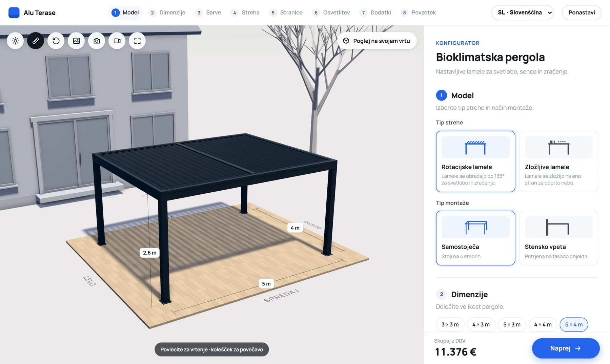The image size is (610, 364).
Task: Select the 5 × 4 m size
Action: [574, 324]
